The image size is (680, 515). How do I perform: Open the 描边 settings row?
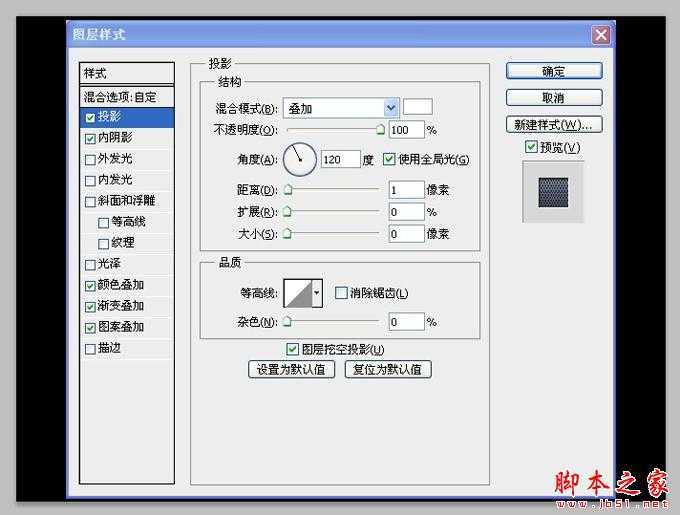[127, 349]
